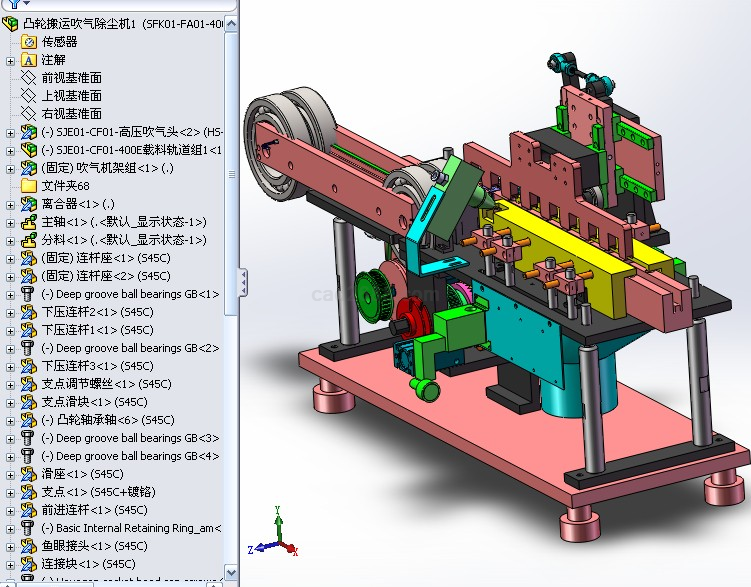Open the feature tree filter funnel
Image resolution: width=751 pixels, height=587 pixels.
[13, 4]
